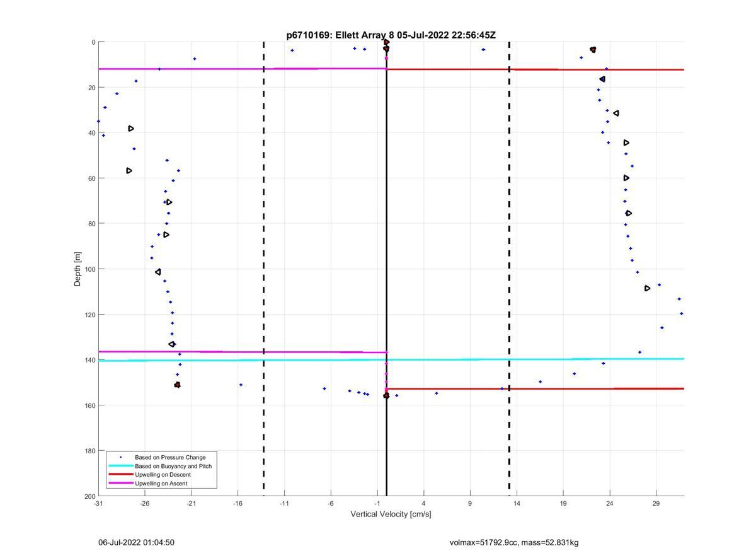This screenshot has height=558, width=756.
Task: Click the triangle marker at 31 m depth on right profile
Action: point(616,113)
